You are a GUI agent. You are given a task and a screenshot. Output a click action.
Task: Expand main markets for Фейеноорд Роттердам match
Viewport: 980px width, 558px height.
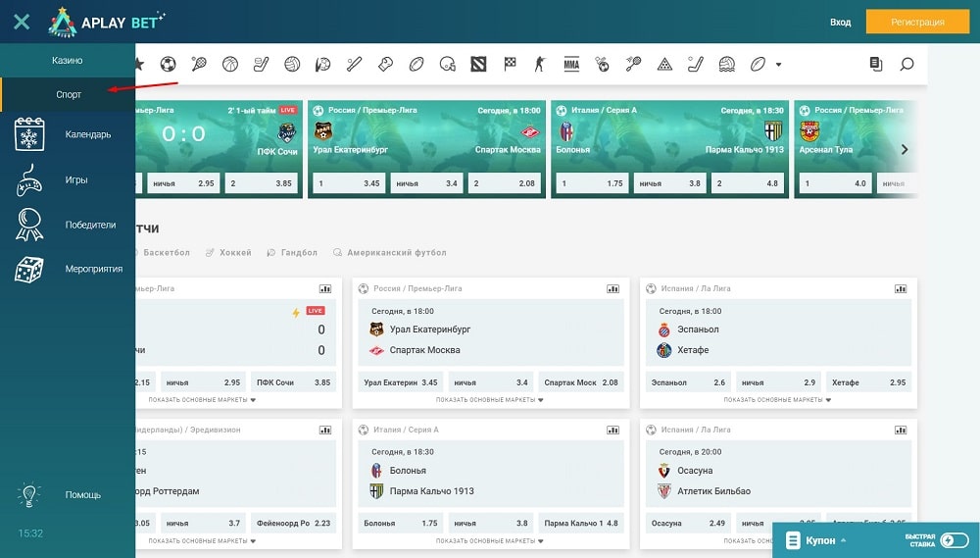coord(202,540)
